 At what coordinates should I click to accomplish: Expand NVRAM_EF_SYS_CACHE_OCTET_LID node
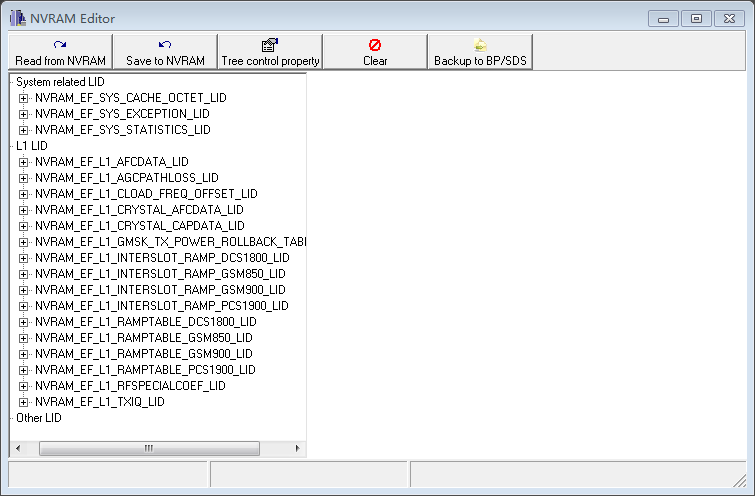pos(23,98)
